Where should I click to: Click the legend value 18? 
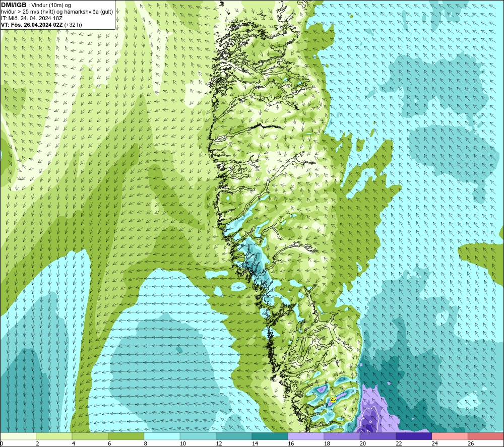point(327,443)
